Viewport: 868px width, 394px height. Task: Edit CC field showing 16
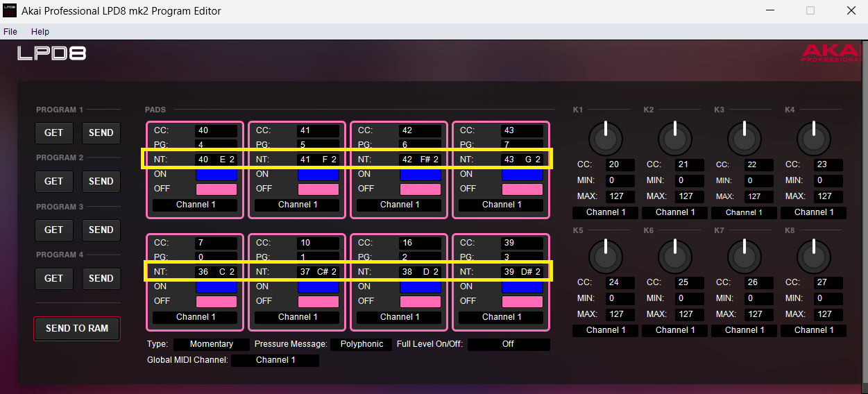[420, 243]
